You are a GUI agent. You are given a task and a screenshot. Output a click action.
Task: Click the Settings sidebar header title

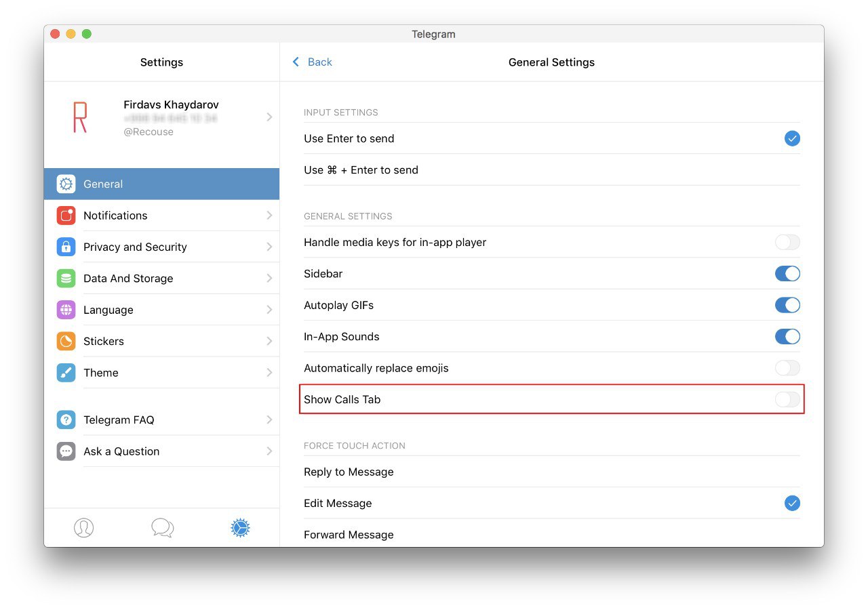pos(161,62)
